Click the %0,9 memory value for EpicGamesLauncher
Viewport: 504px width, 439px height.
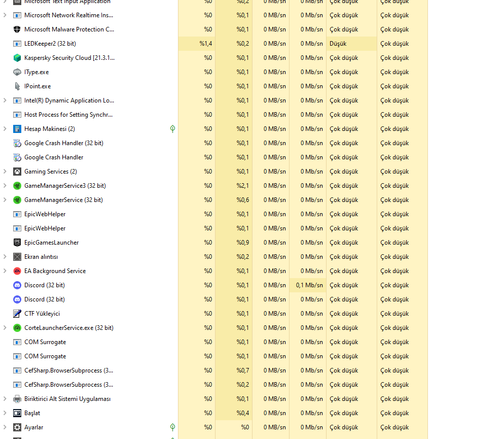click(x=243, y=243)
